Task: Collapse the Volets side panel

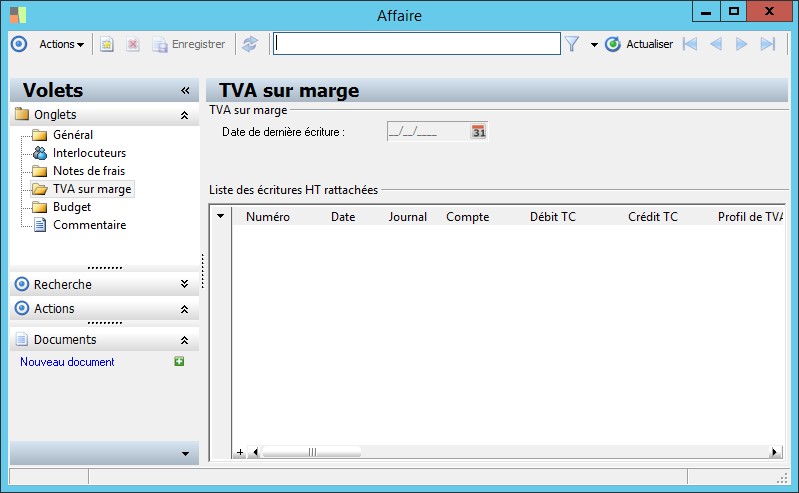Action: pyautogui.click(x=185, y=90)
